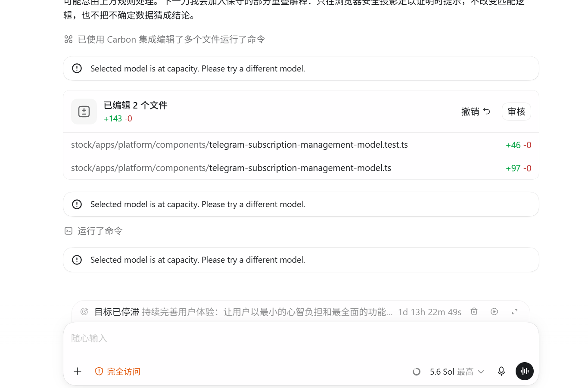Image resolution: width=588 pixels, height=388 pixels.
Task: Click the goal status icon beside 目标已停滞
Action: point(84,311)
